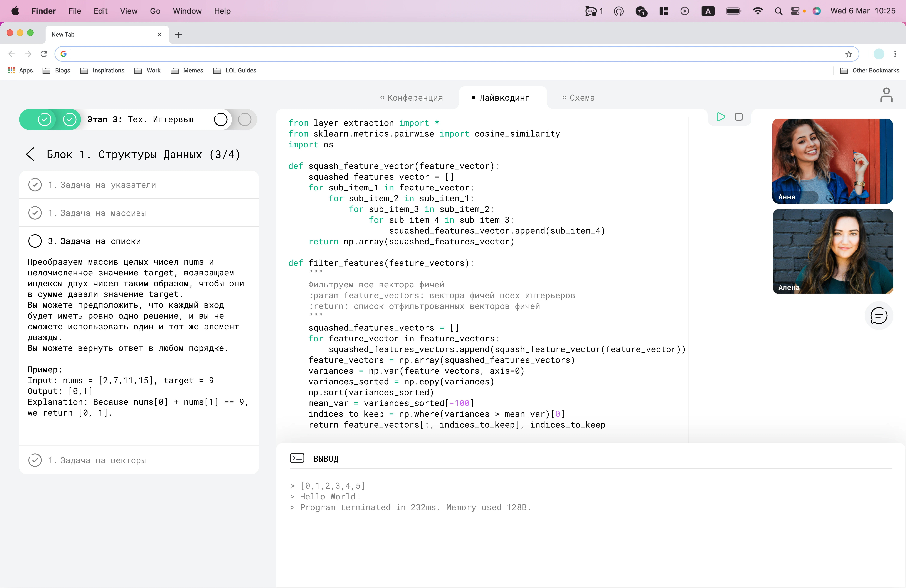The height and width of the screenshot is (588, 906).
Task: Bookmark the page with the star icon
Action: (x=848, y=54)
